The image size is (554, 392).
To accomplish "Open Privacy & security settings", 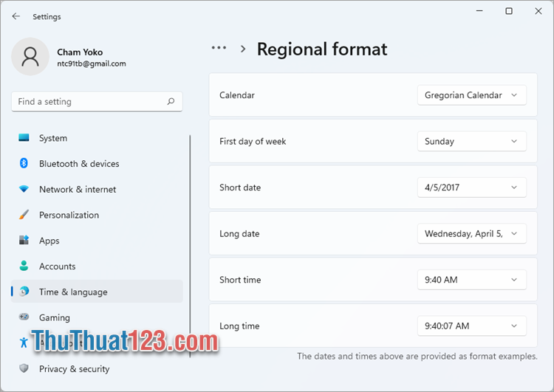I will click(x=97, y=368).
